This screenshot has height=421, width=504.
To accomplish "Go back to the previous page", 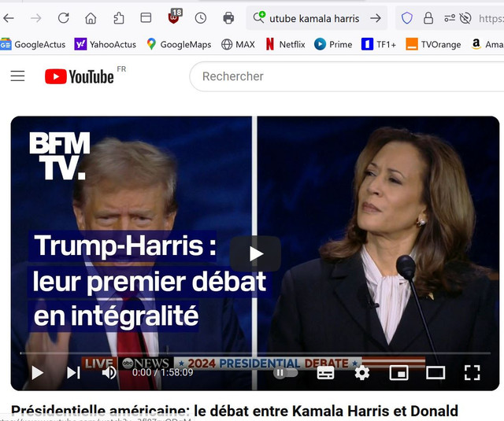I will pos(9,18).
